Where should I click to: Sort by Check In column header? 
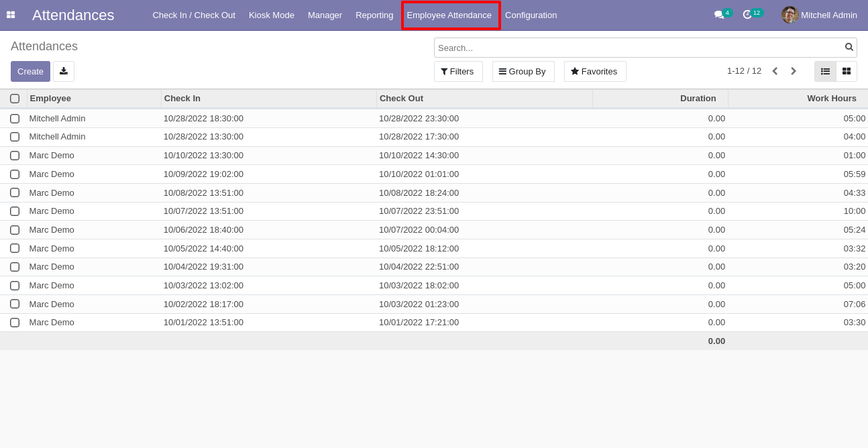pos(269,99)
